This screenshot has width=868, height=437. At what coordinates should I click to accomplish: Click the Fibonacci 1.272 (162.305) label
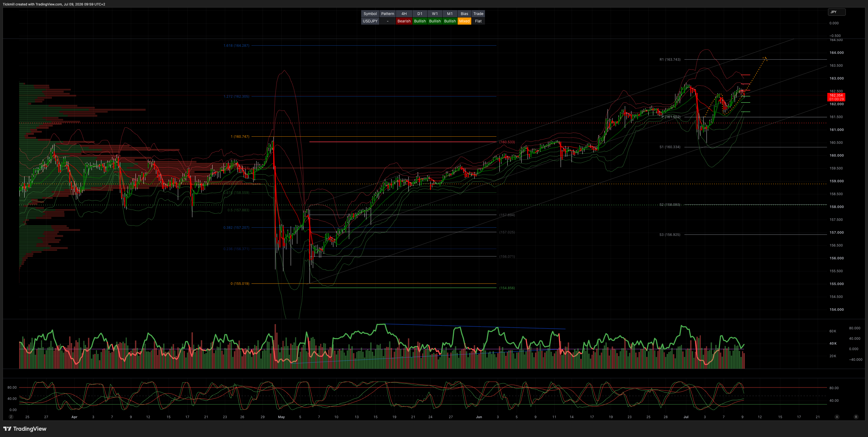tap(237, 96)
